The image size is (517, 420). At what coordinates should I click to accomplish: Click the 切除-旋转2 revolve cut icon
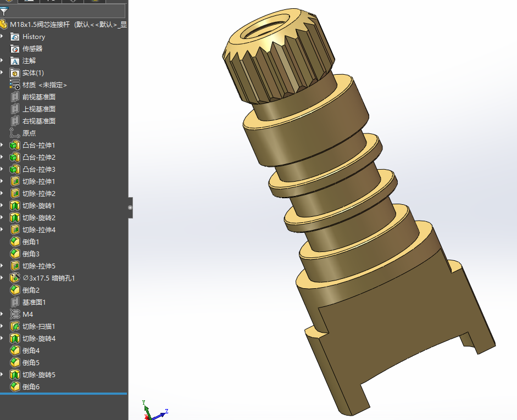click(x=15, y=218)
